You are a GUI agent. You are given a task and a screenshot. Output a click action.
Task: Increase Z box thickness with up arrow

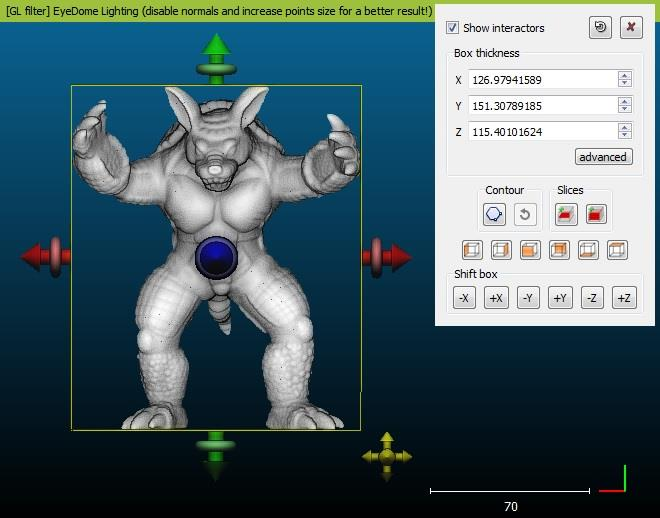625,127
